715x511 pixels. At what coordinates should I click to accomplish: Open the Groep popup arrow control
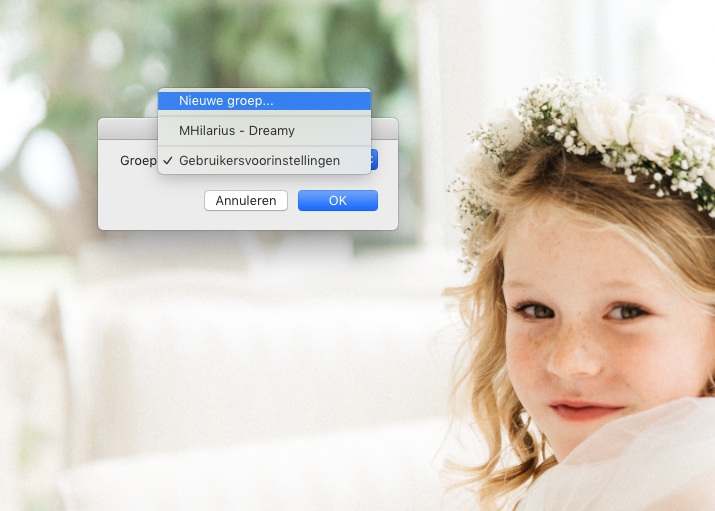click(x=374, y=160)
